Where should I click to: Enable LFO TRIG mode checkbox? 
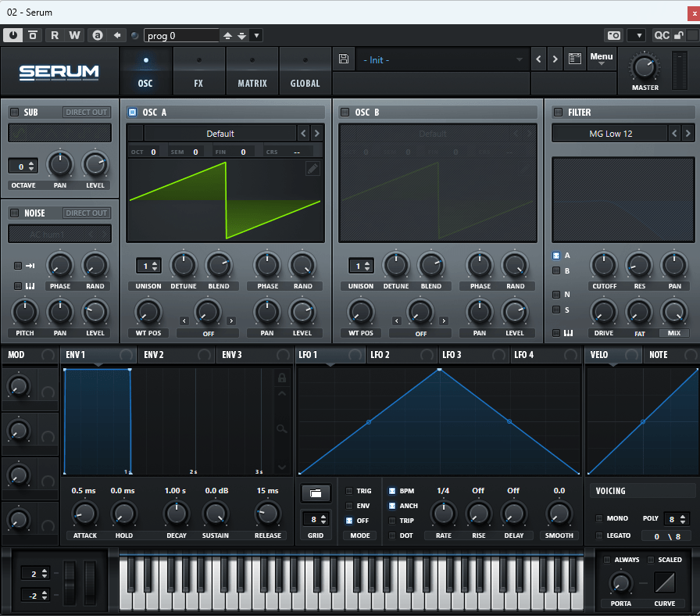349,491
